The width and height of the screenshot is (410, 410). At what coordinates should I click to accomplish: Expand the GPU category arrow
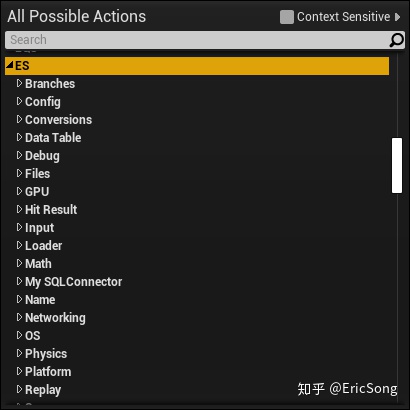(x=19, y=191)
